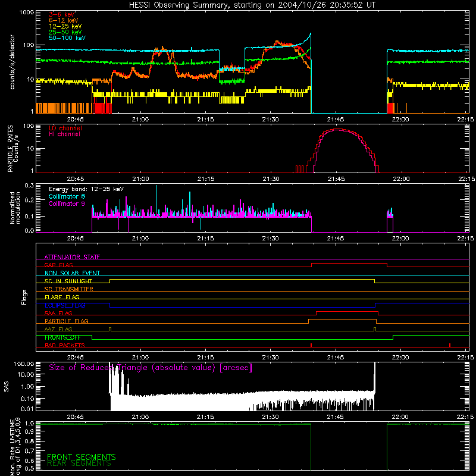Image resolution: width=476 pixels, height=476 pixels.
Task: Click 'Size of Reduced Triangle' plot heading
Action: pyautogui.click(x=151, y=368)
